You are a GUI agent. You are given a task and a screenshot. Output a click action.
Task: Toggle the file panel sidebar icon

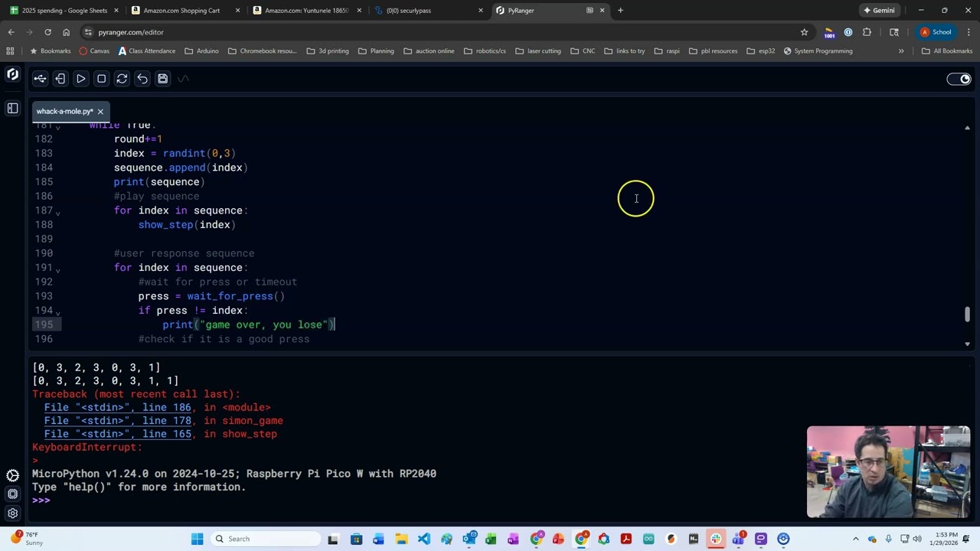(12, 109)
